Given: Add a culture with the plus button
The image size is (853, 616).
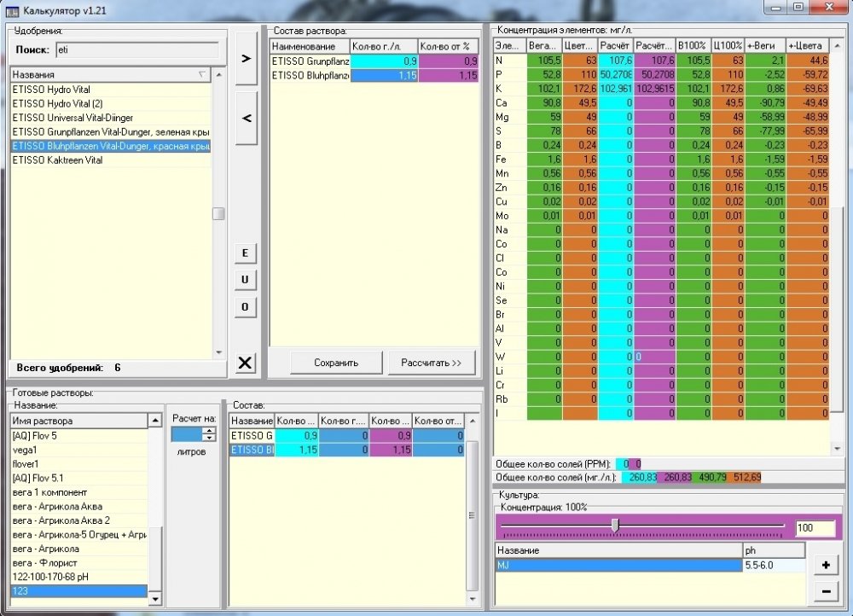Looking at the screenshot, I should [x=826, y=565].
